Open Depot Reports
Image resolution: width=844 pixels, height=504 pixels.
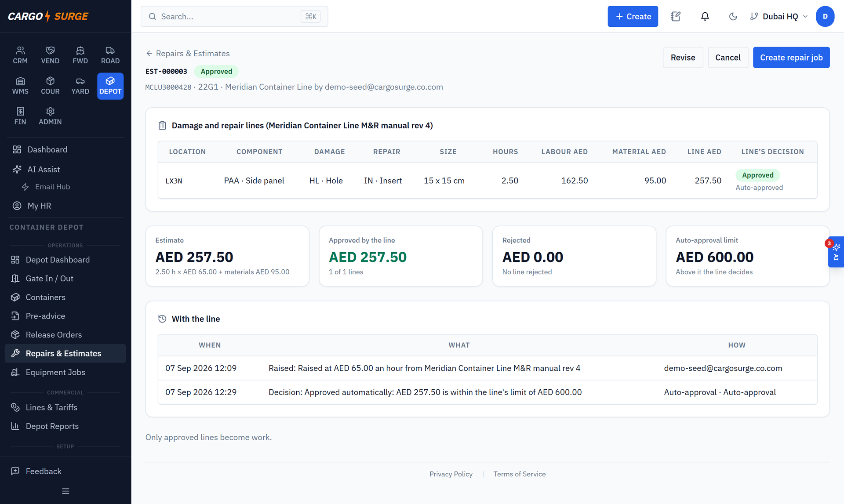(x=65, y=426)
